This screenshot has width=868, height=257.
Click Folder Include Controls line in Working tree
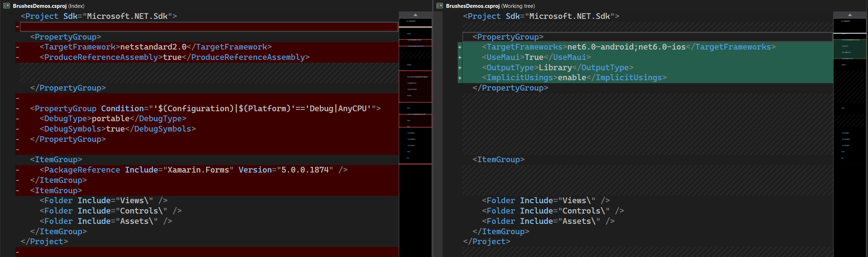(553, 211)
